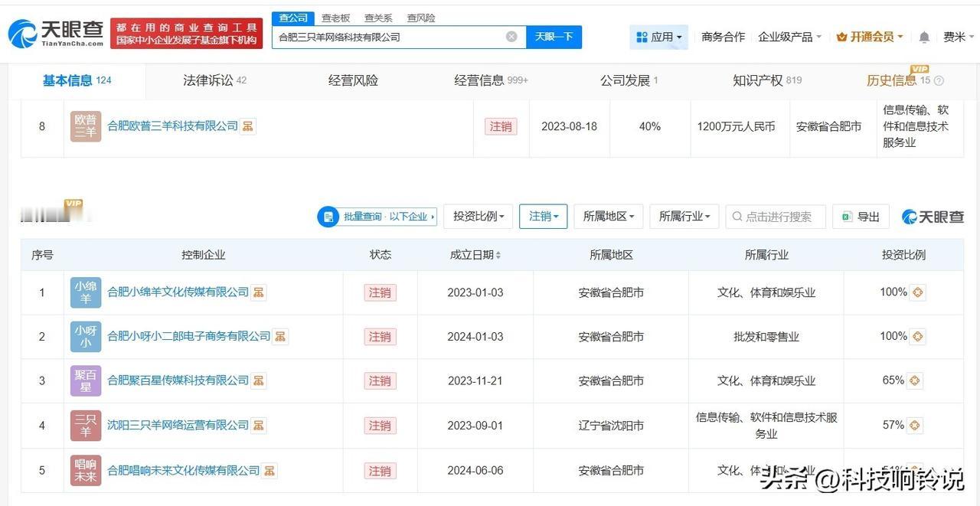Open the 所属地区 filter dropdown
Screen dimensions: 980x506
pos(609,217)
